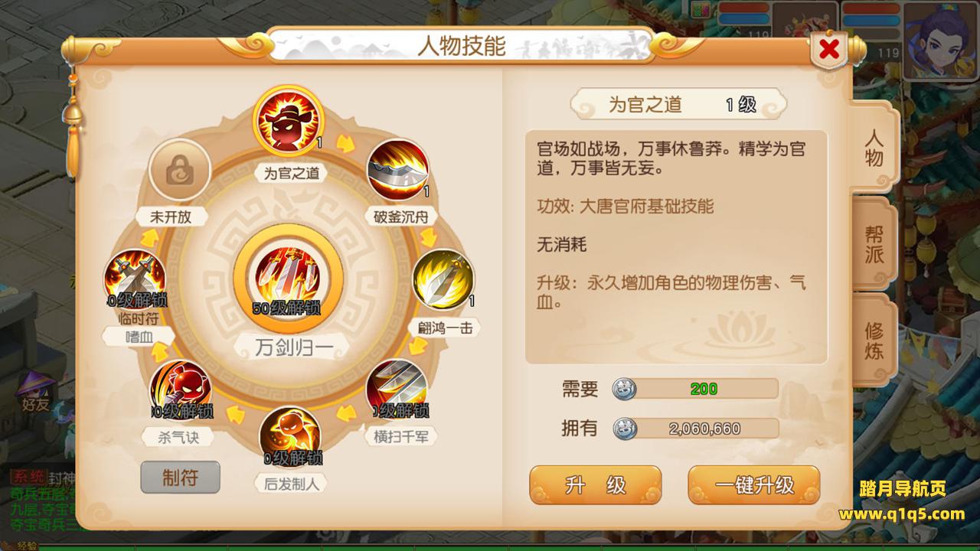
Task: Switch to the 帮派 side tab
Action: click(x=874, y=243)
